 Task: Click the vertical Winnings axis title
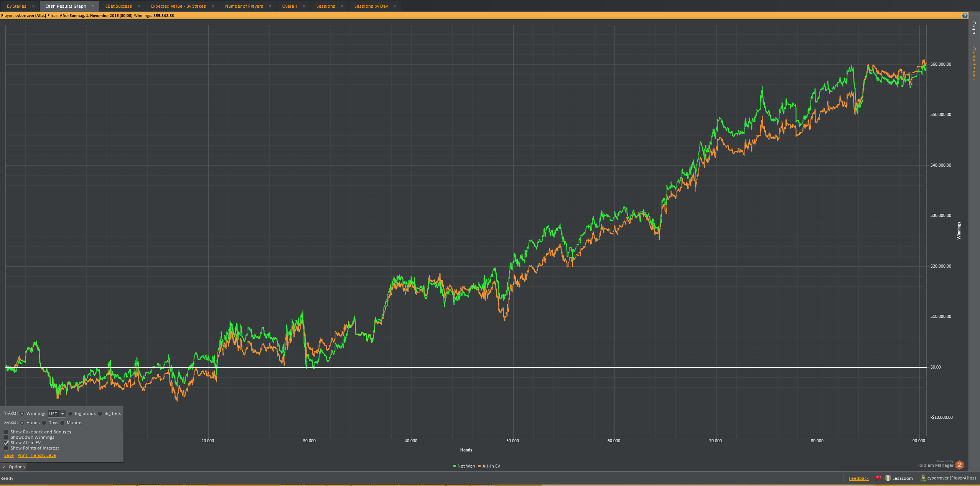click(959, 231)
